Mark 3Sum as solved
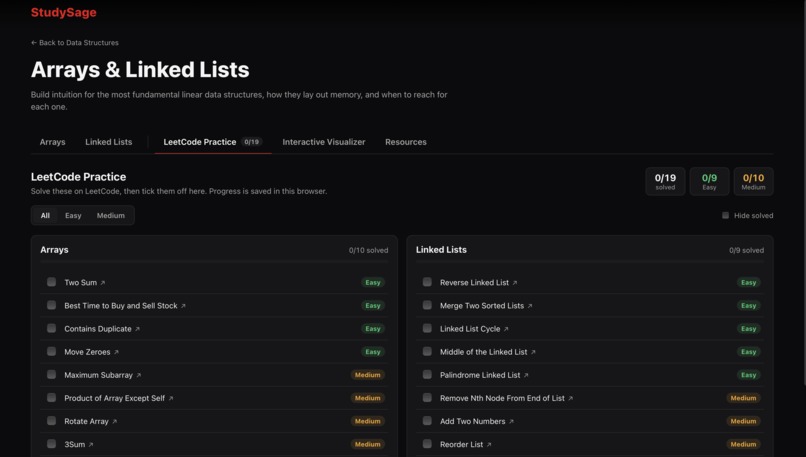 [51, 444]
